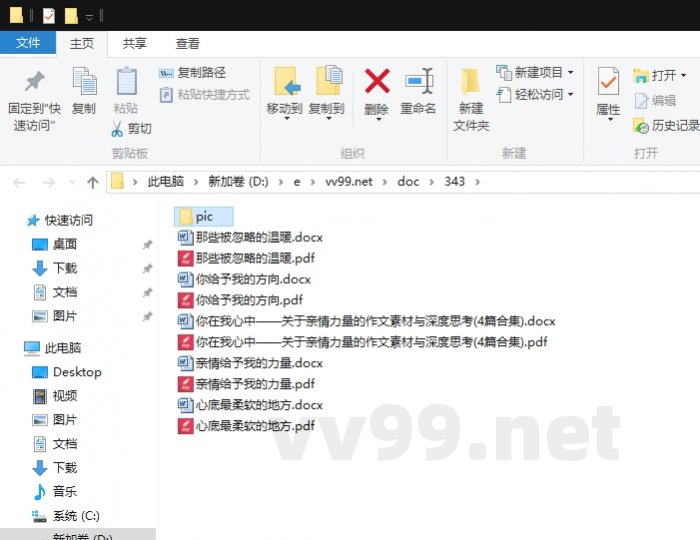Open pinned Documents (文档) in Quick access
Viewport: 700px width, 540px height.
point(54,292)
